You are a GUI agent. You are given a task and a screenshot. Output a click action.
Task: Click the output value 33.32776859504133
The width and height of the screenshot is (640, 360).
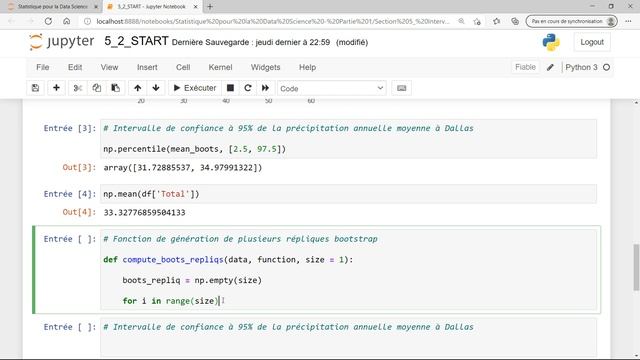point(144,212)
